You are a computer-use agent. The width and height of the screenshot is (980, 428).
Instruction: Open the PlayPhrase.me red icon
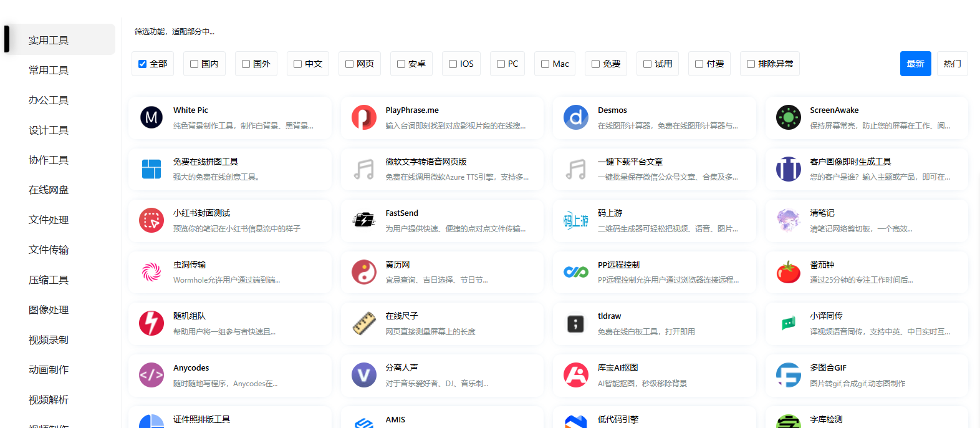pyautogui.click(x=363, y=117)
